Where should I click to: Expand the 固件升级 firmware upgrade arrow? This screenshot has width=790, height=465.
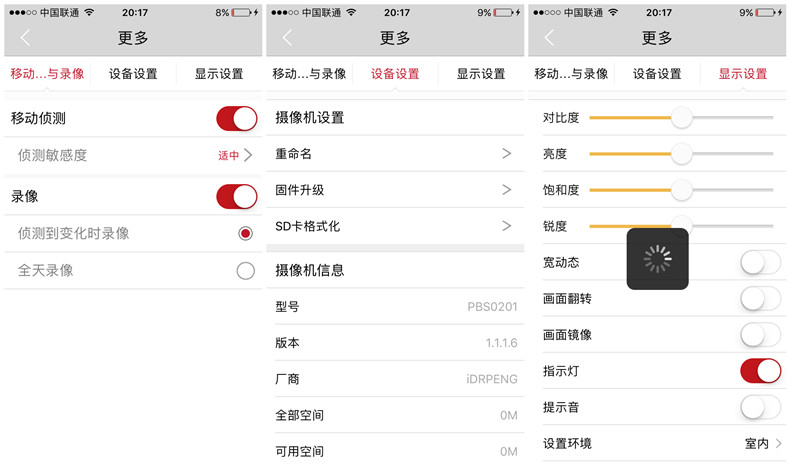click(506, 190)
